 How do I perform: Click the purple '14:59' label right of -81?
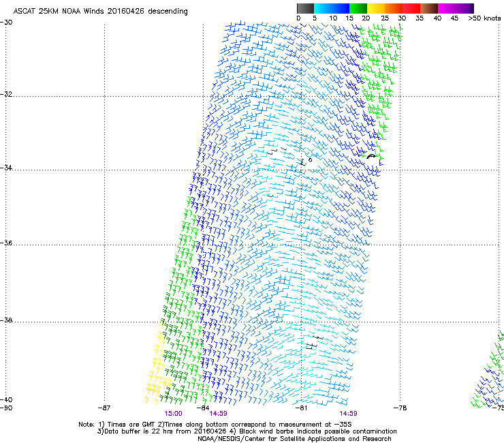point(349,414)
